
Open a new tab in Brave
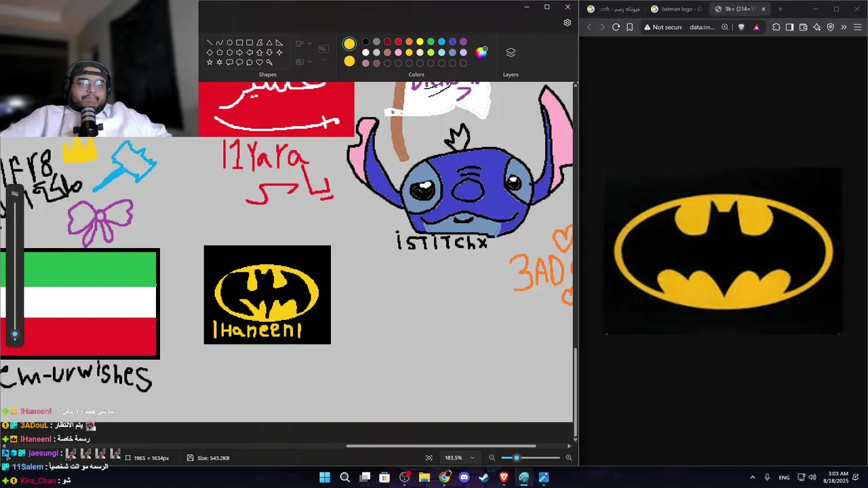(x=780, y=9)
